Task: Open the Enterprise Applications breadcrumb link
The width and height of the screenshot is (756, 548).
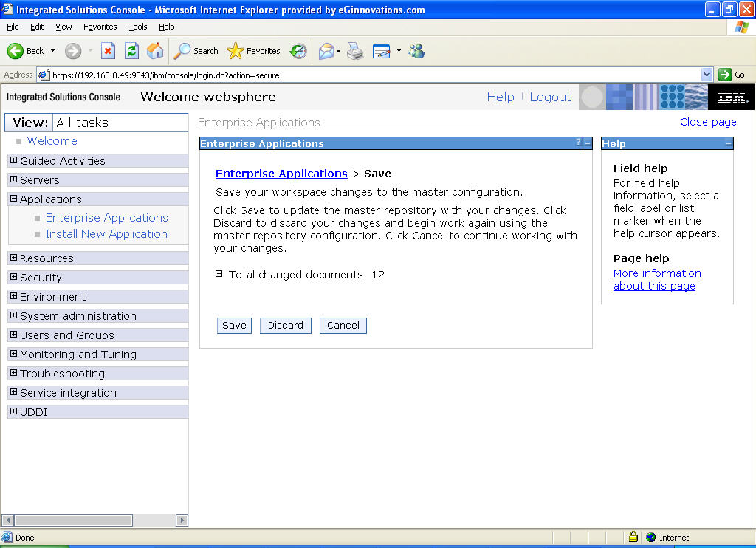Action: [281, 174]
